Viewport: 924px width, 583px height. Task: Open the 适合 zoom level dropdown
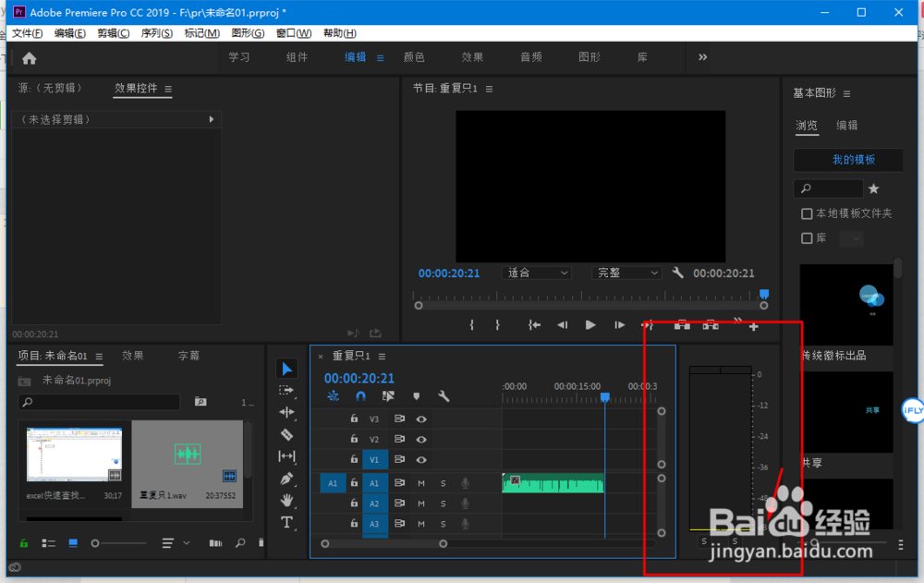537,273
